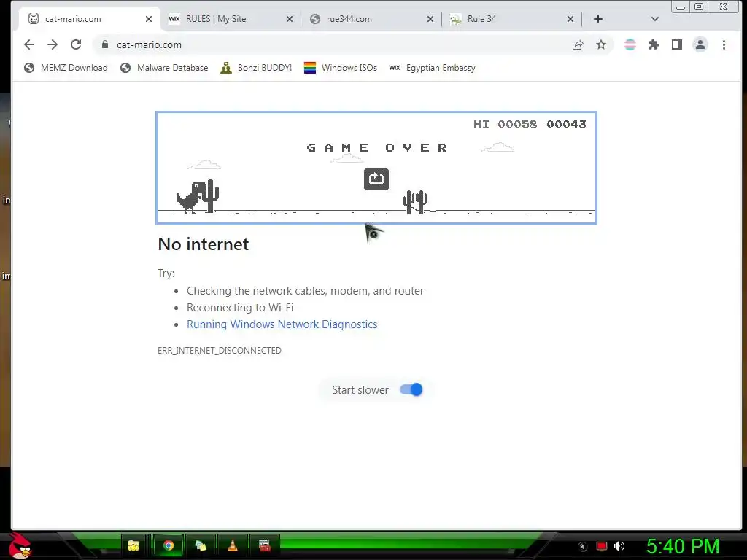Open the Windows ISOs bookmark

pyautogui.click(x=341, y=68)
